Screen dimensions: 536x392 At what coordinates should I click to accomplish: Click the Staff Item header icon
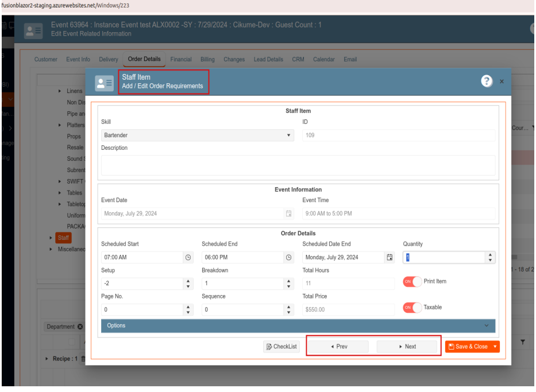105,83
